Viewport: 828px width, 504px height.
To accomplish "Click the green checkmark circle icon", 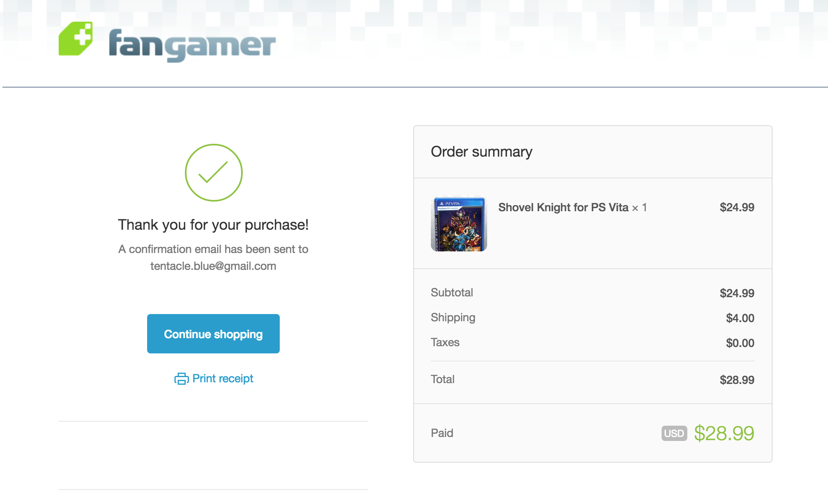I will pos(213,173).
